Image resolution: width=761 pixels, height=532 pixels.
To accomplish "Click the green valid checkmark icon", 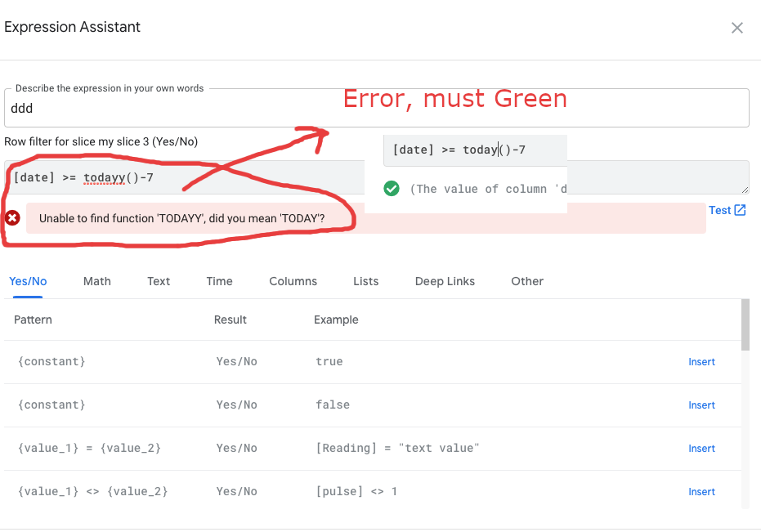I will pos(392,189).
